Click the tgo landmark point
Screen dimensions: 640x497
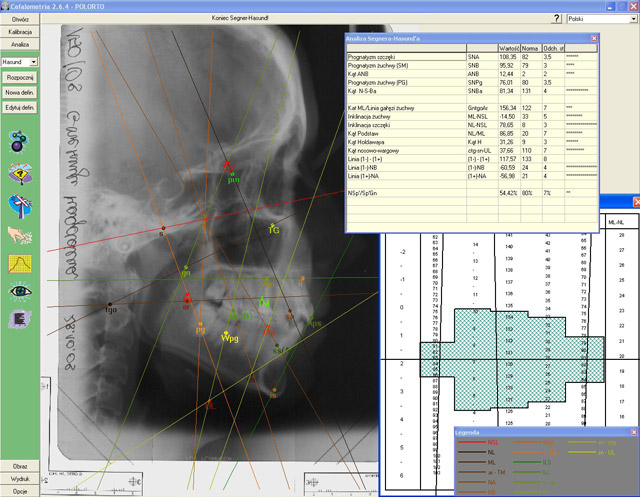pos(110,304)
